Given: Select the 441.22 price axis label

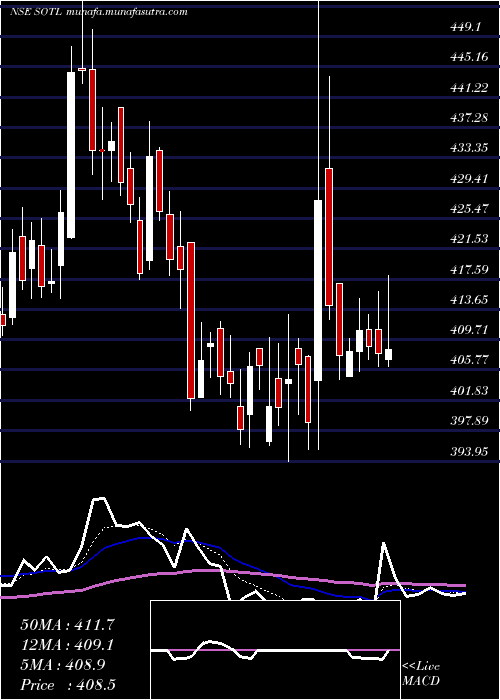Looking at the screenshot, I should [469, 88].
